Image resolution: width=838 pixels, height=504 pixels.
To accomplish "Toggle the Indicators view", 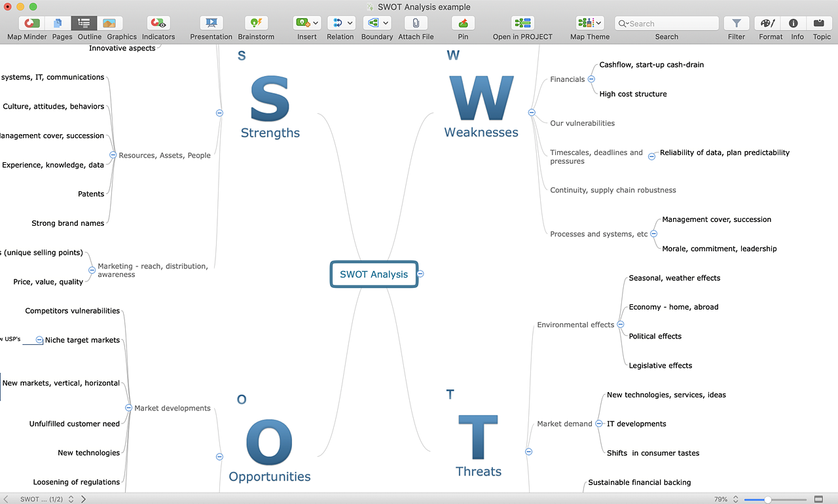I will (x=158, y=24).
